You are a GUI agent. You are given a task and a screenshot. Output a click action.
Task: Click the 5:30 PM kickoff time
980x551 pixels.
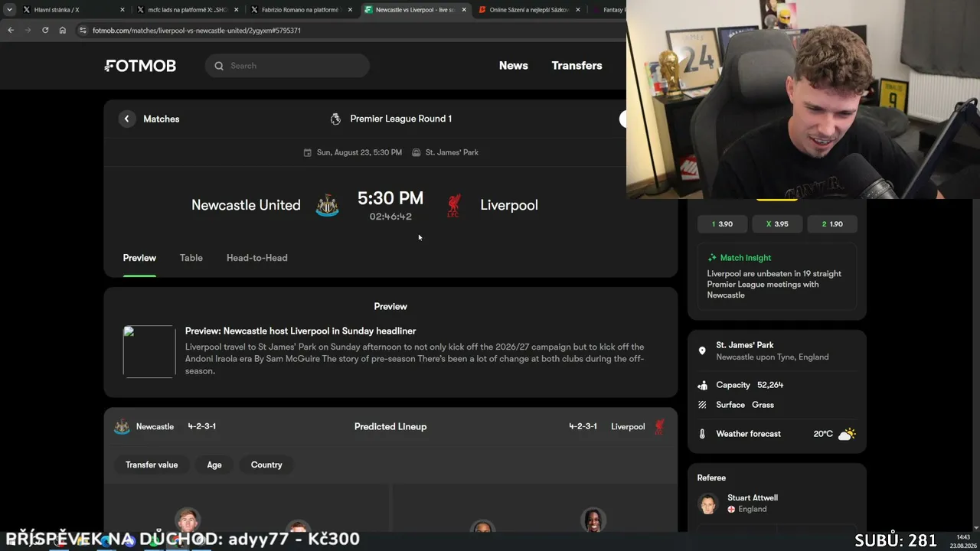[390, 198]
